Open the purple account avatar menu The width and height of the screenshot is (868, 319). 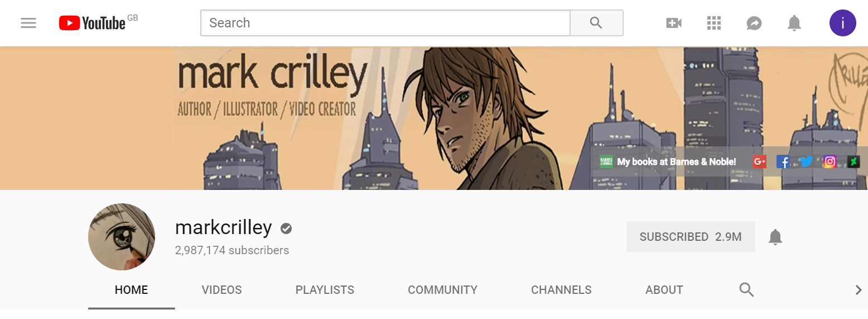coord(843,23)
